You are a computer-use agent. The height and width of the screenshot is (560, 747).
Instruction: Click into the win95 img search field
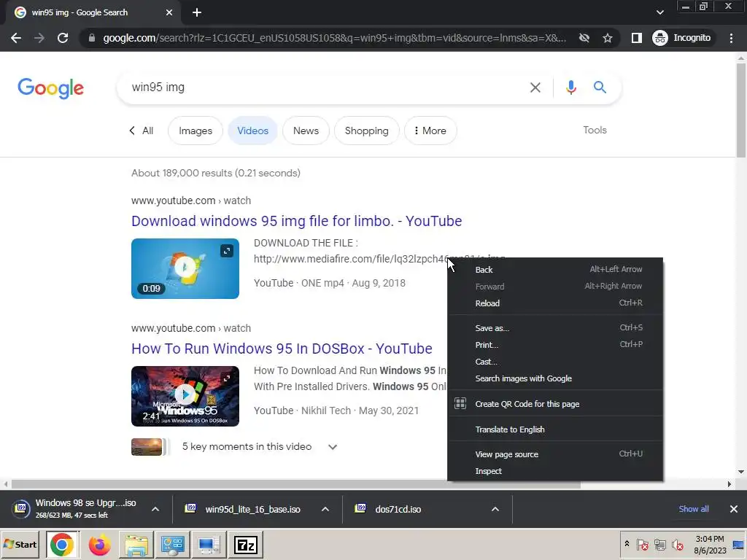coord(324,87)
